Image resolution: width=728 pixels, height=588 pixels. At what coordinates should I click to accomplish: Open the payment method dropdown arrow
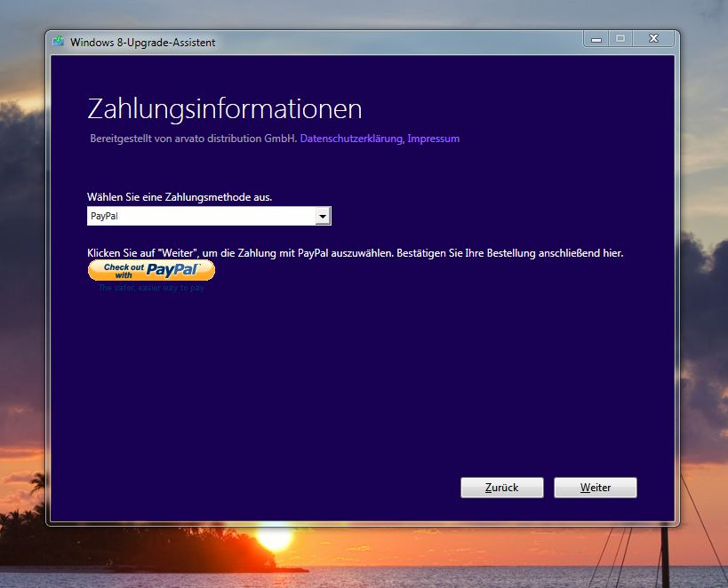tap(323, 216)
